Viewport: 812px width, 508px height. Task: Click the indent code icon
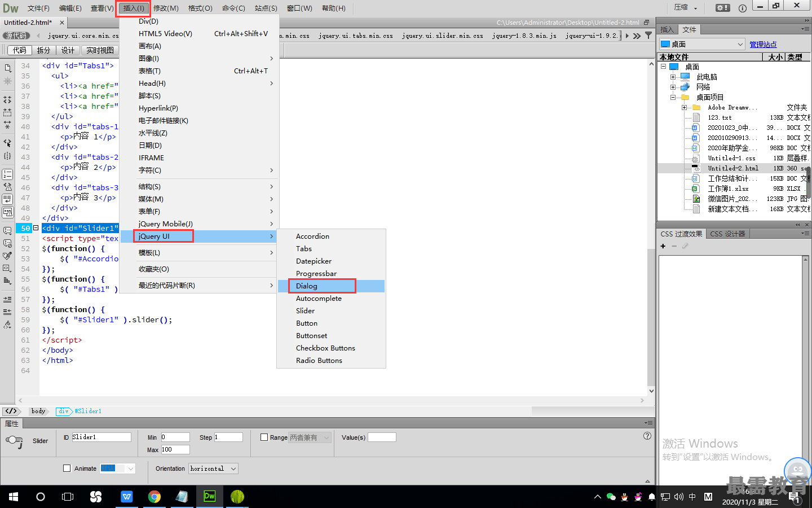click(x=7, y=299)
